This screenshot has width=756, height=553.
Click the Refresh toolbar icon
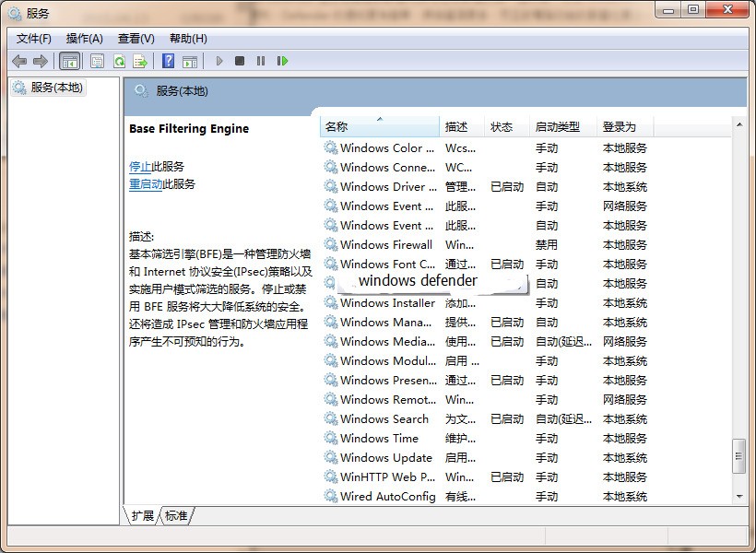coord(119,61)
